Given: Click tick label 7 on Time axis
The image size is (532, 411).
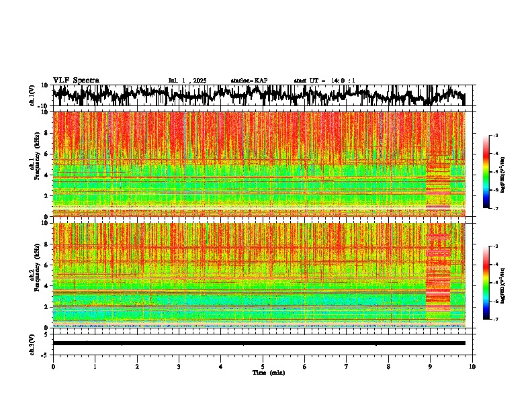Looking at the screenshot, I should pyautogui.click(x=347, y=367).
